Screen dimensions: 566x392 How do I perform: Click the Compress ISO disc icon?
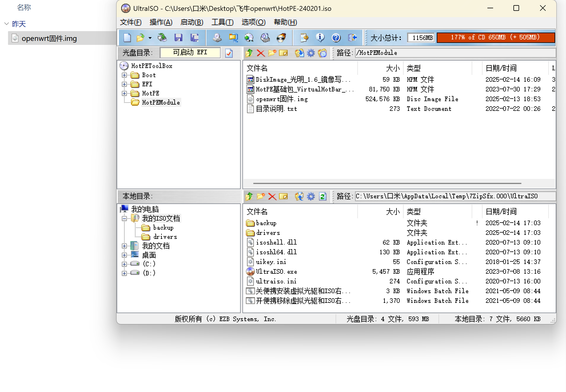249,38
